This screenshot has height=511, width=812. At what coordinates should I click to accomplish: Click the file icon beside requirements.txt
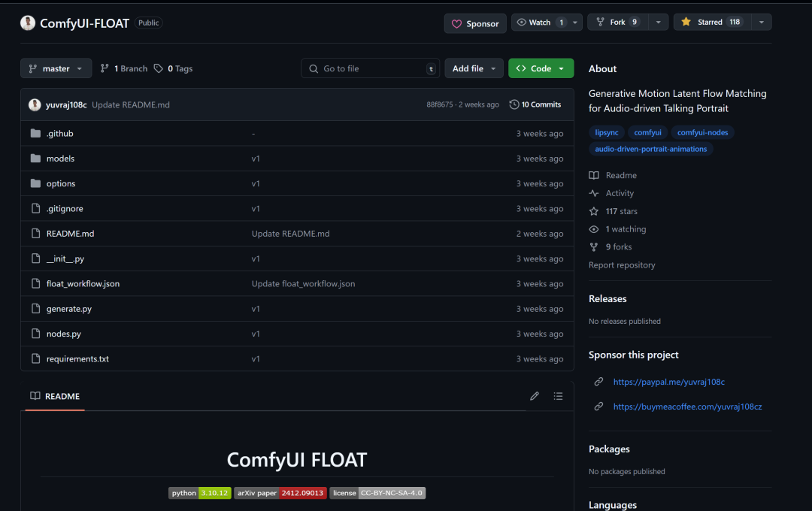pyautogui.click(x=36, y=358)
